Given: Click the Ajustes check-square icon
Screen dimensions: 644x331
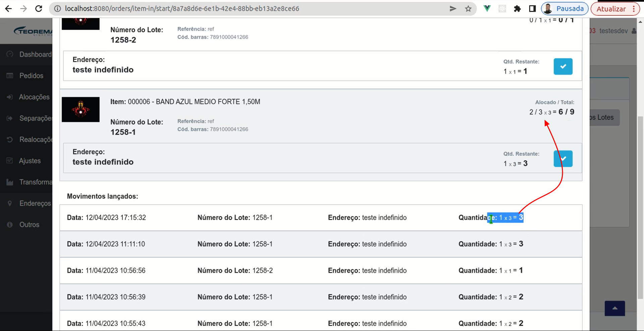Looking at the screenshot, I should 10,160.
